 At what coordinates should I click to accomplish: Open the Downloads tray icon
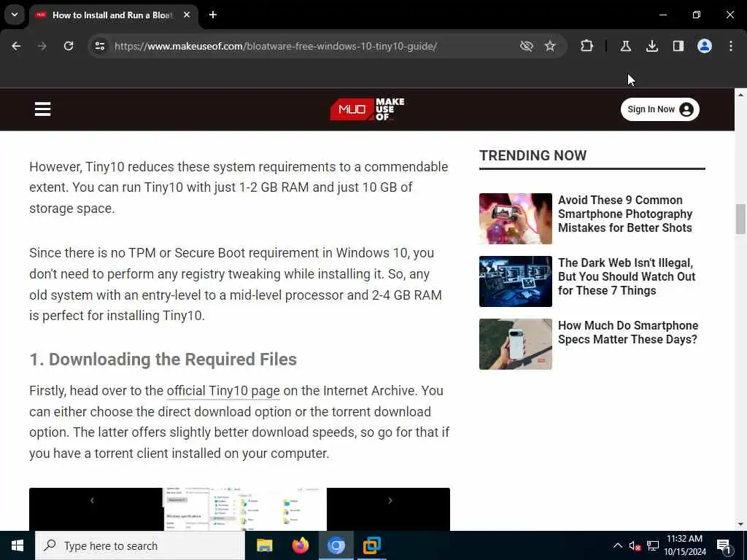[651, 46]
